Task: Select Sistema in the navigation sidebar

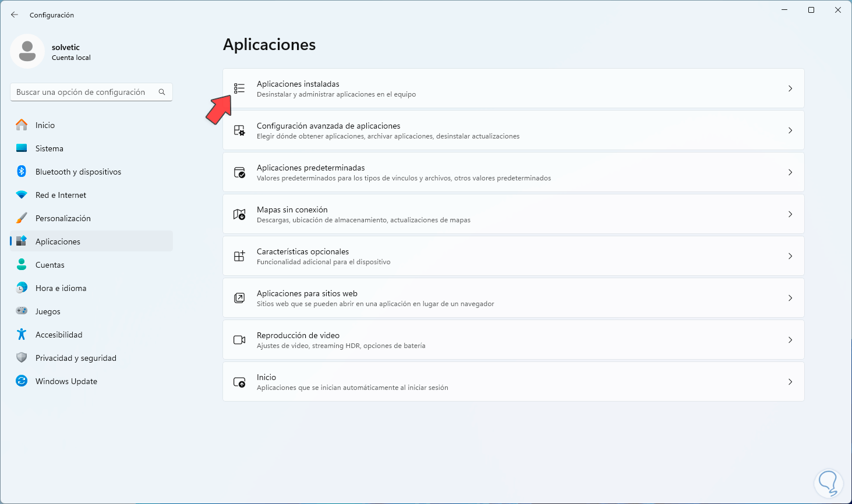Action: coord(50,148)
